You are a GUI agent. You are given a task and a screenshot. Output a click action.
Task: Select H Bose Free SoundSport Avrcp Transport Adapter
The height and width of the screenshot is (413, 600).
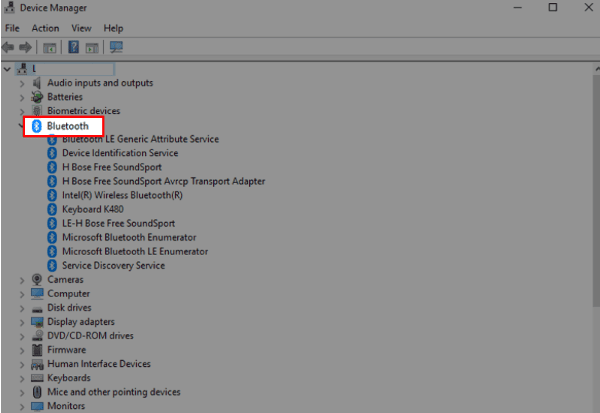click(163, 181)
